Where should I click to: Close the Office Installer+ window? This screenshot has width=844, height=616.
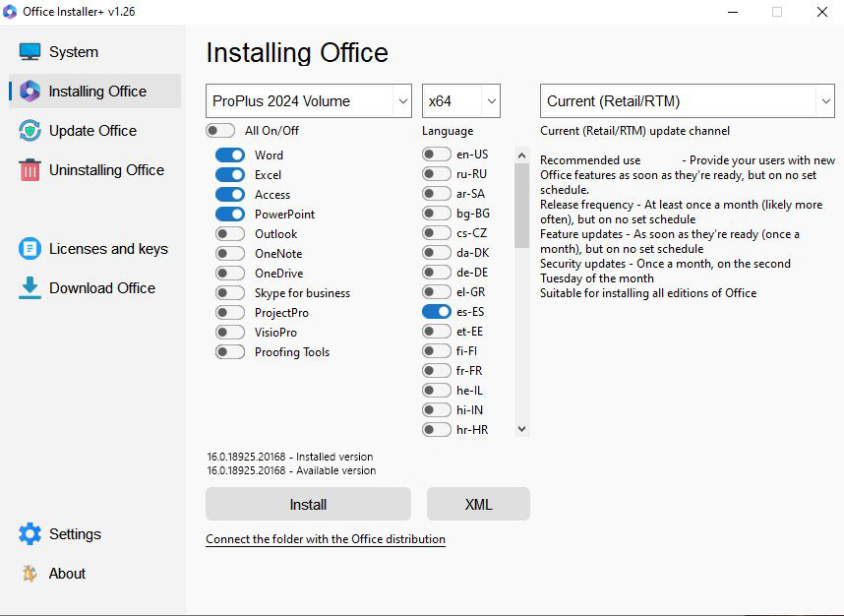[822, 12]
